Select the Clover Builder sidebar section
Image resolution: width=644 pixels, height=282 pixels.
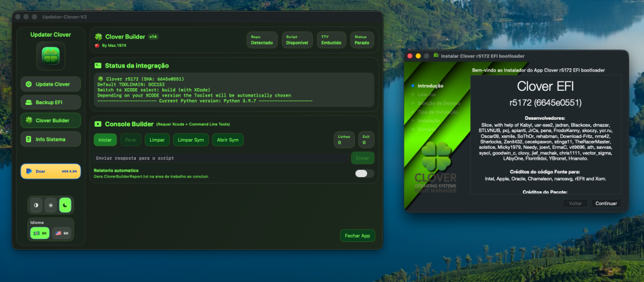[x=50, y=120]
